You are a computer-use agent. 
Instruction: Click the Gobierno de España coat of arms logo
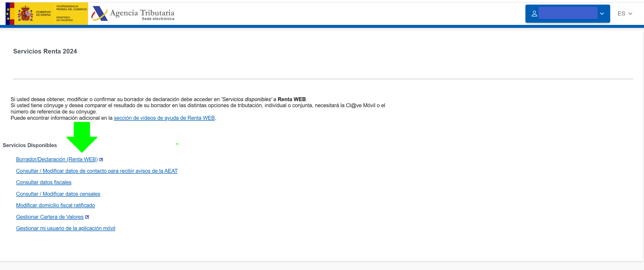click(x=25, y=14)
